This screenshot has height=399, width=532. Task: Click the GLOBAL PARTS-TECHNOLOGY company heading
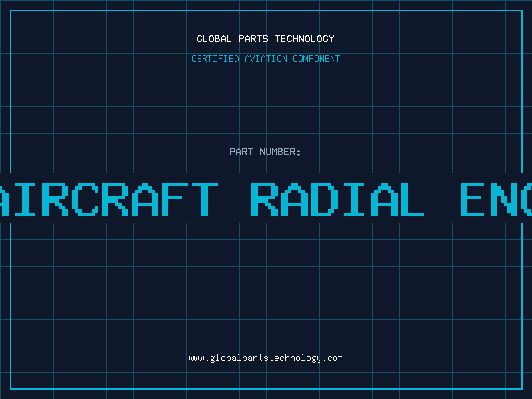(265, 39)
